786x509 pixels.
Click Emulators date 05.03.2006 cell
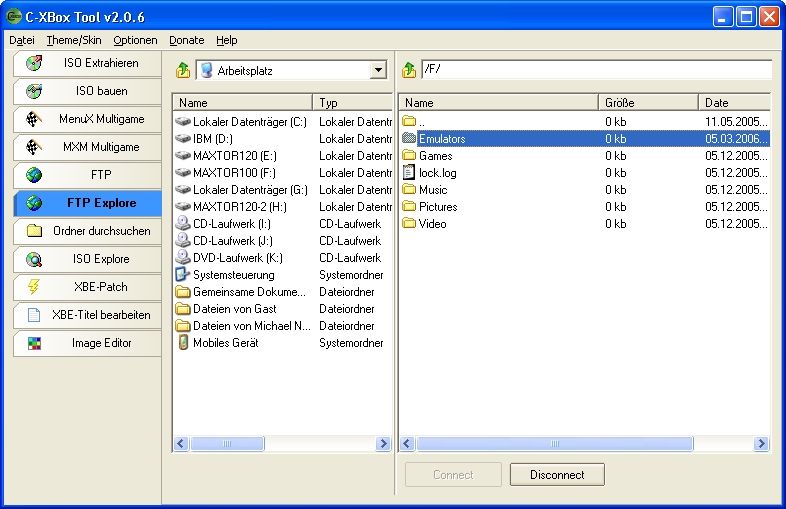736,139
